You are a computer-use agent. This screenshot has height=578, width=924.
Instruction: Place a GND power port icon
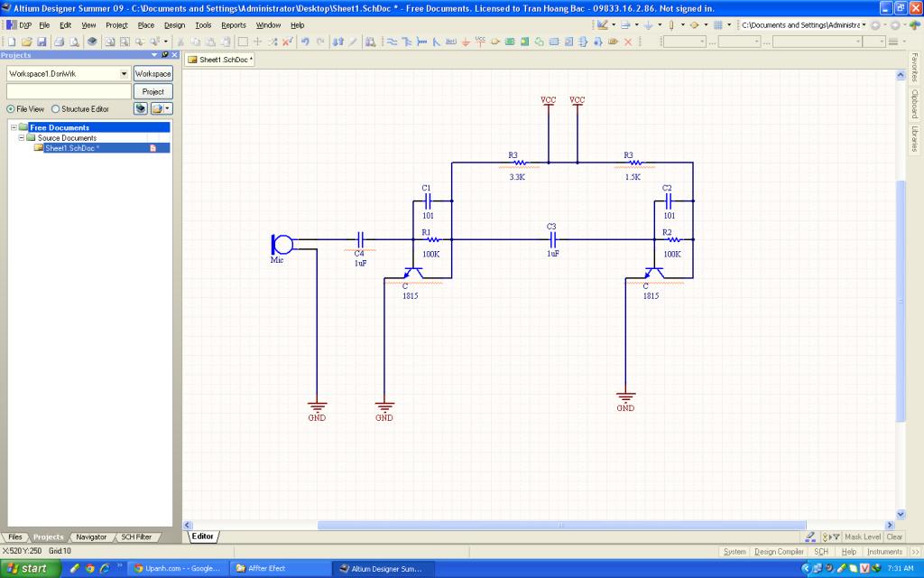[x=466, y=42]
